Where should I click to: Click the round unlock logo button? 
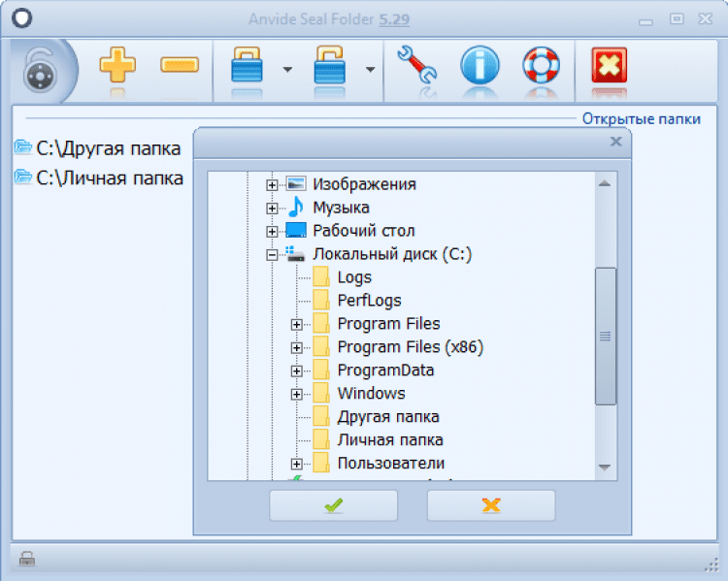(41, 73)
